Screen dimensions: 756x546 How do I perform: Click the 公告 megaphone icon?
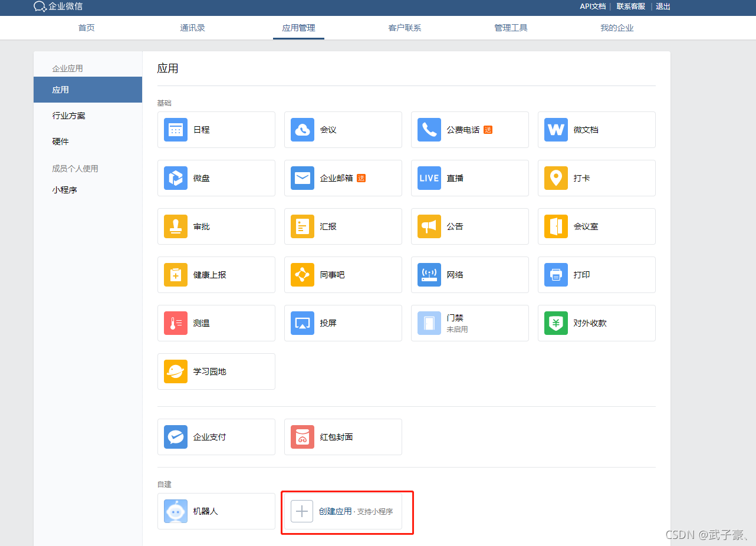point(429,226)
